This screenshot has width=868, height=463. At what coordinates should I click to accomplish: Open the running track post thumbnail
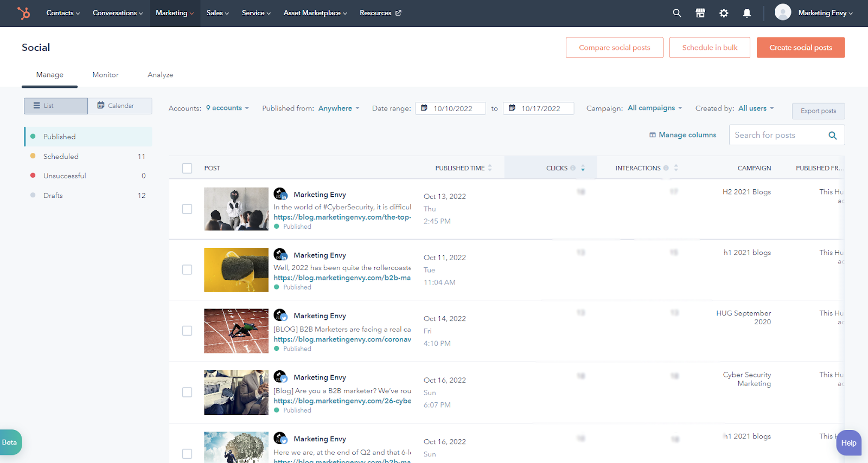(x=236, y=331)
